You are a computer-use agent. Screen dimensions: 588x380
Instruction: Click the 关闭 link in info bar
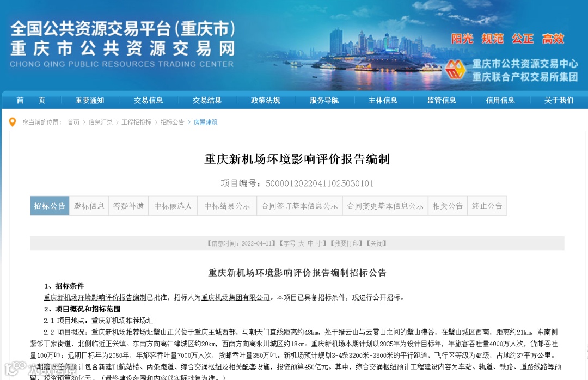click(x=377, y=243)
